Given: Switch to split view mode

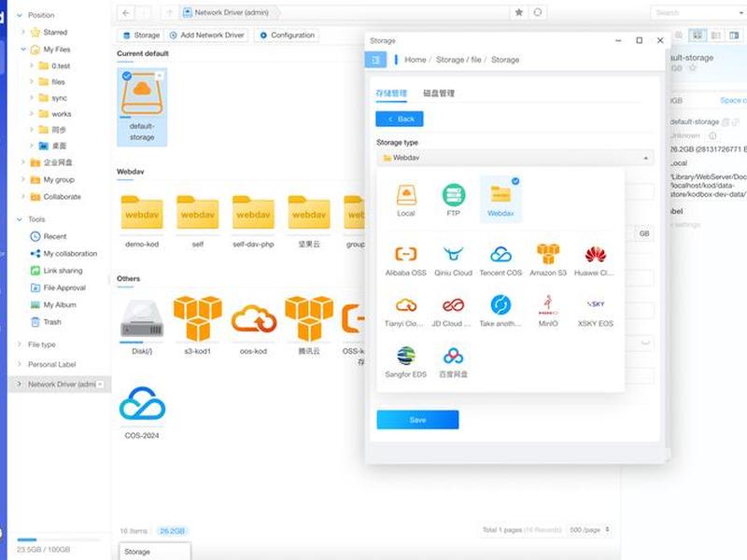Looking at the screenshot, I should 734,35.
